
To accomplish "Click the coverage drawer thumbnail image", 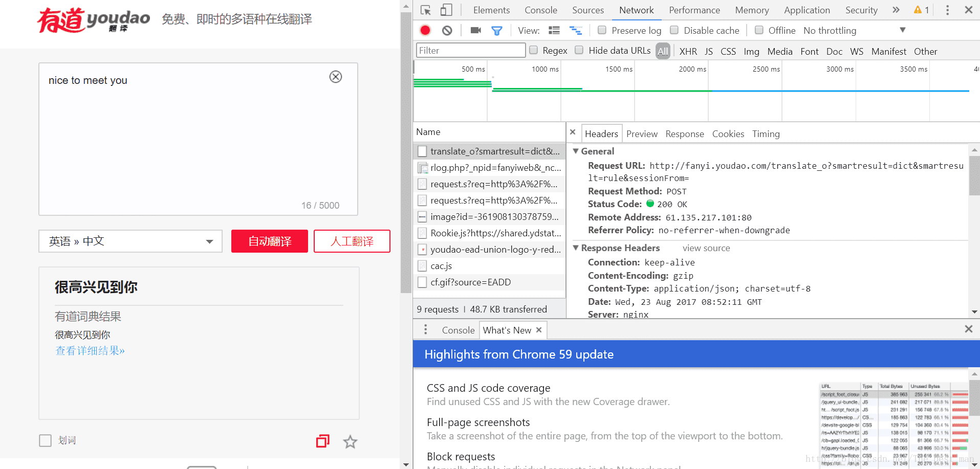I will [894, 425].
